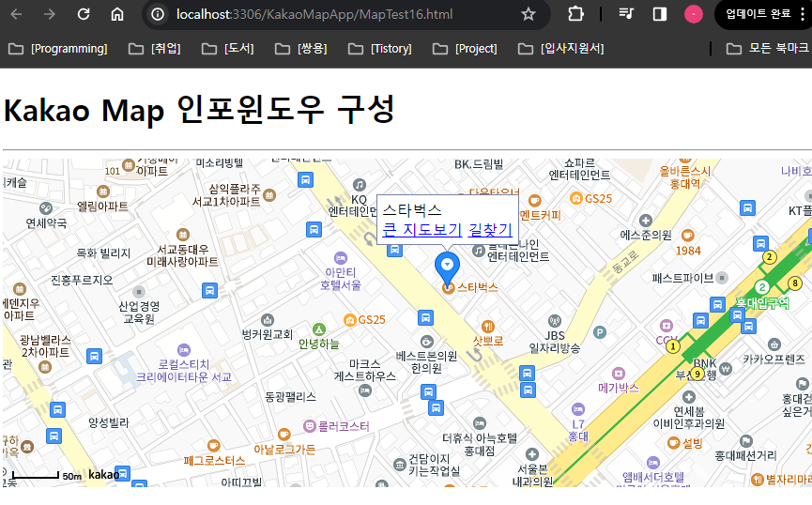The image size is (812, 505).
Task: Click the 멘트커피 cafe label
Action: tap(540, 215)
